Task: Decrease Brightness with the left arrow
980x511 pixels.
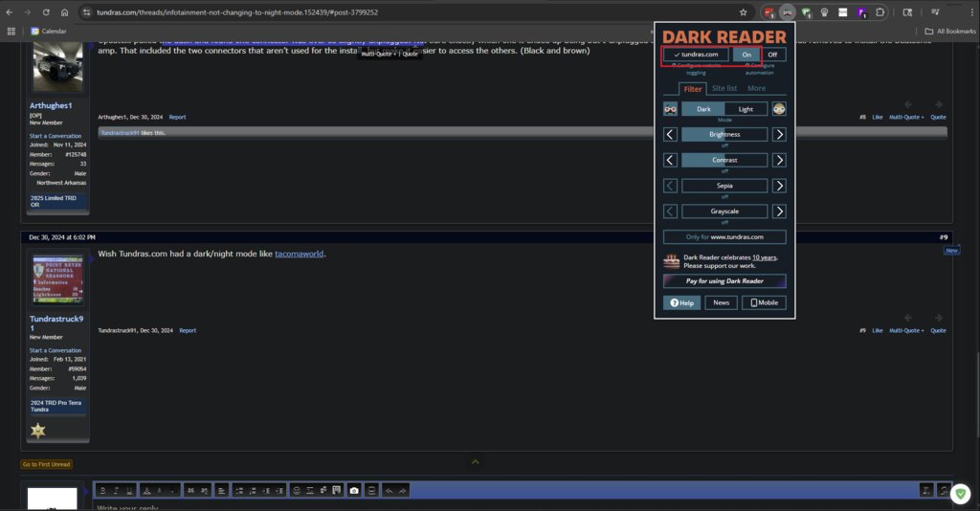Action: pos(670,134)
